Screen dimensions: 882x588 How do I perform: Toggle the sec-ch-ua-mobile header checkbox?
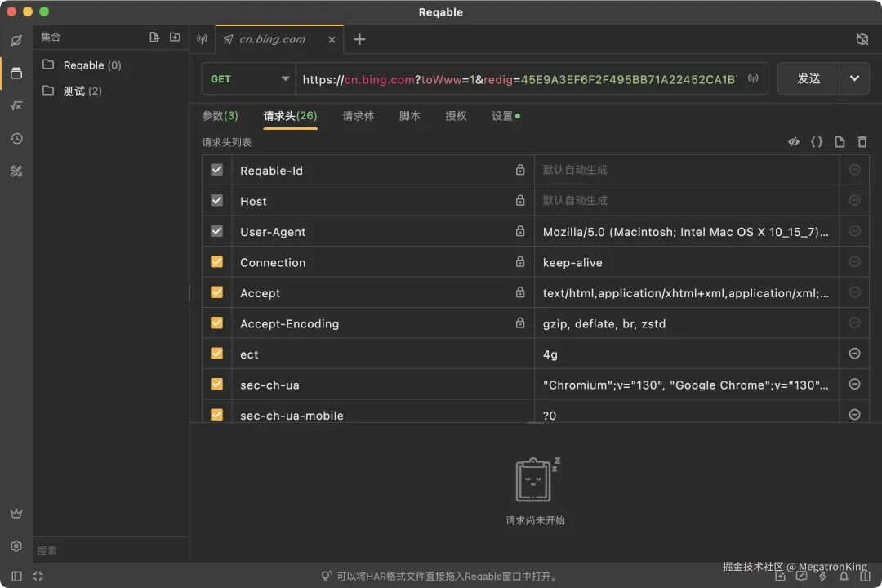[216, 415]
